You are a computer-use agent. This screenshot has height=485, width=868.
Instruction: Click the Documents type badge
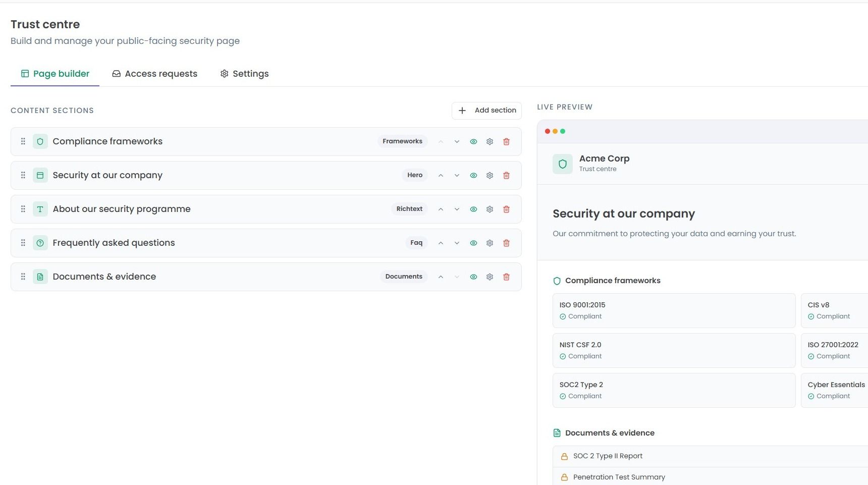[x=404, y=277]
